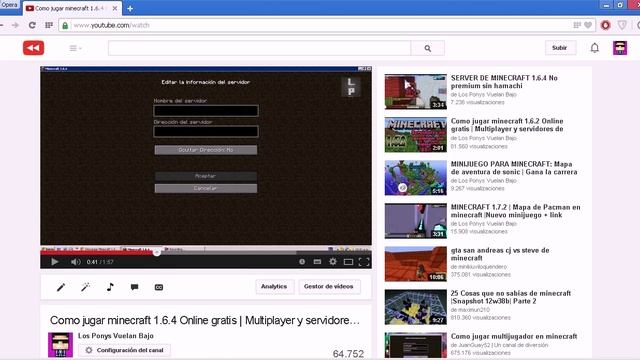Screen dimensions: 640x360
Task: Enter fullscreen mode
Action: coord(364,262)
